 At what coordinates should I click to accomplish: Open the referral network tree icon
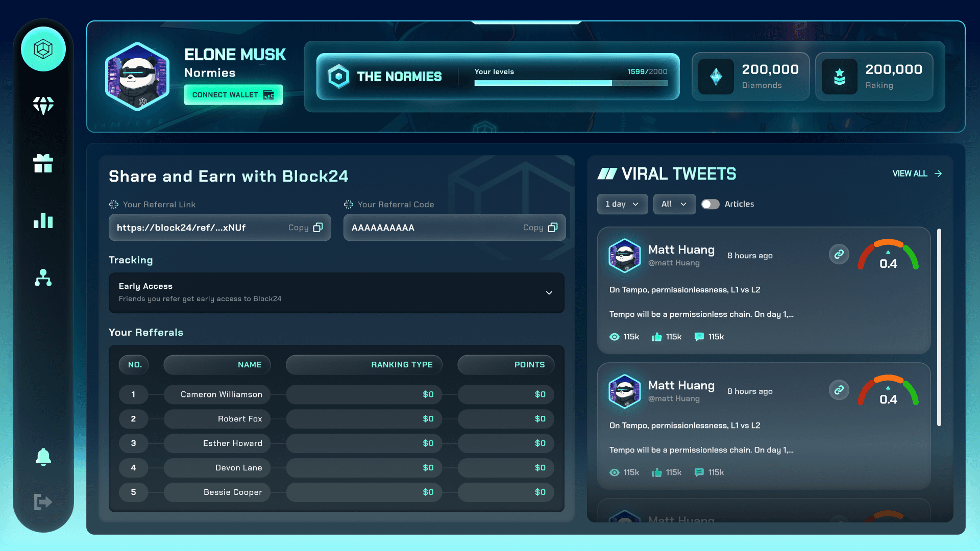(43, 278)
